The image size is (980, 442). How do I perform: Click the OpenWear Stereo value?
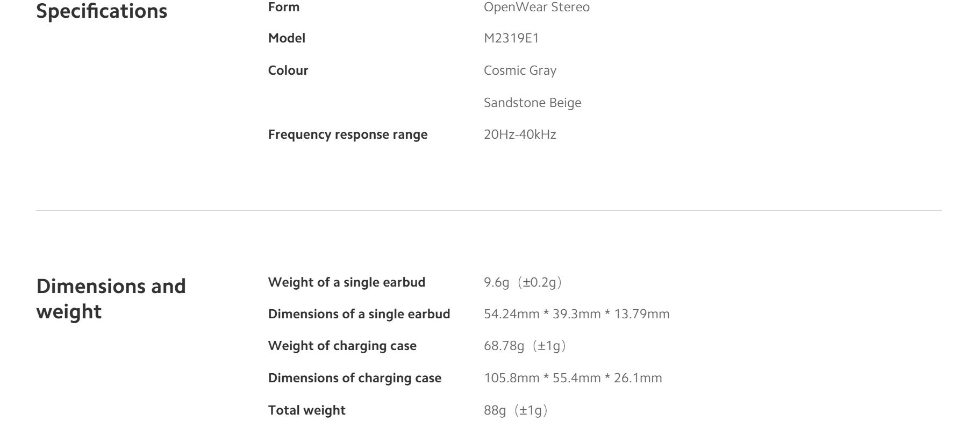pos(537,7)
